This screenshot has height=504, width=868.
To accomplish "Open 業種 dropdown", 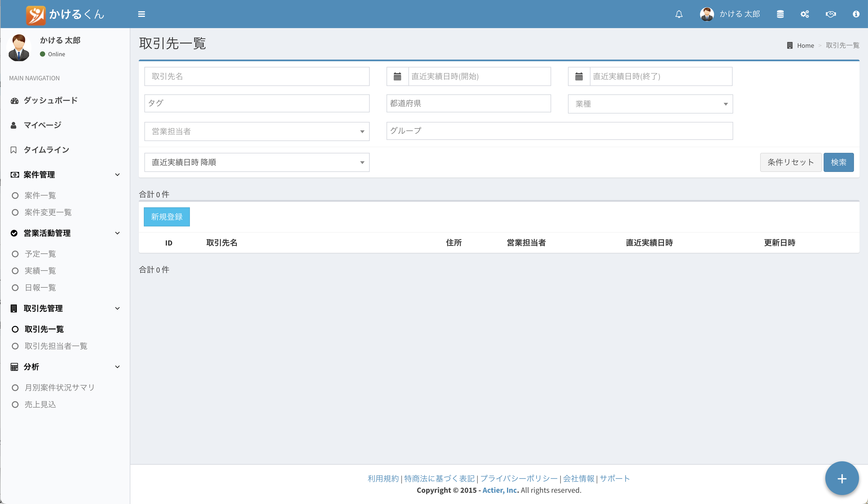I will point(650,104).
